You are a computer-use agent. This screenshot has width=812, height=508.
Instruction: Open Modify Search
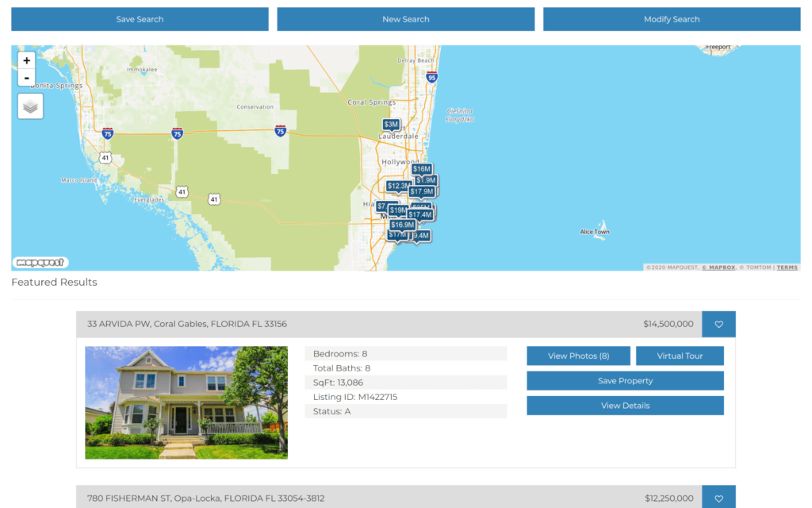[x=672, y=19]
